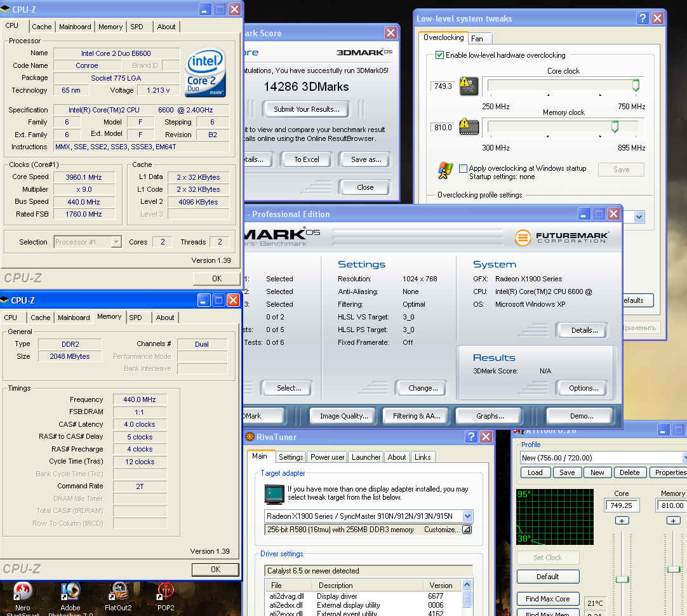Viewport: 687px width, 616px height.
Task: Click the Windows startup figure icon
Action: (x=445, y=170)
